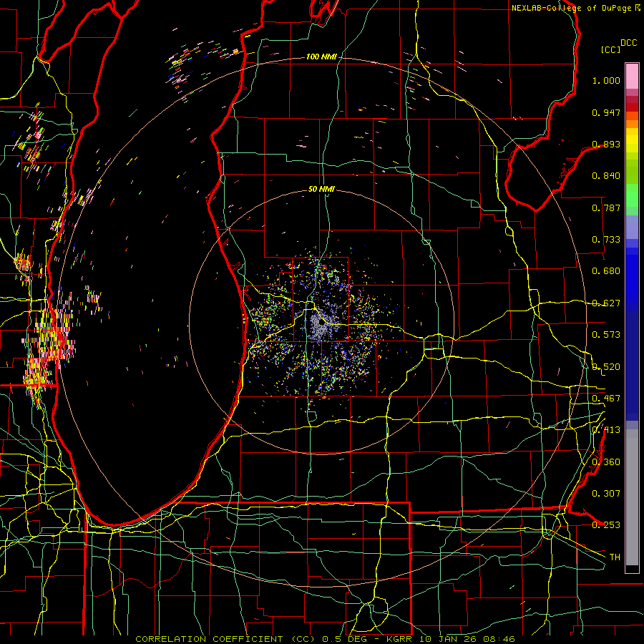Click the 0.627 scale value

(x=606, y=303)
